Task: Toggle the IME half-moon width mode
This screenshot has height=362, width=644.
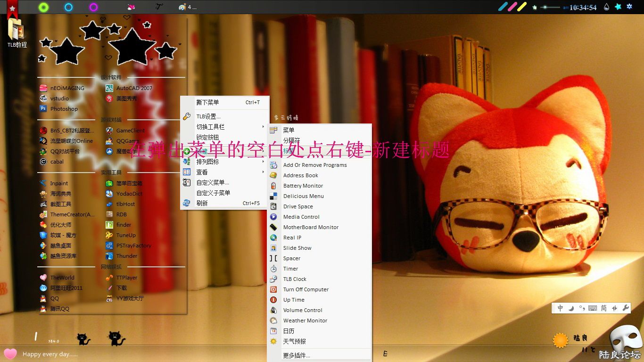Action: 571,308
